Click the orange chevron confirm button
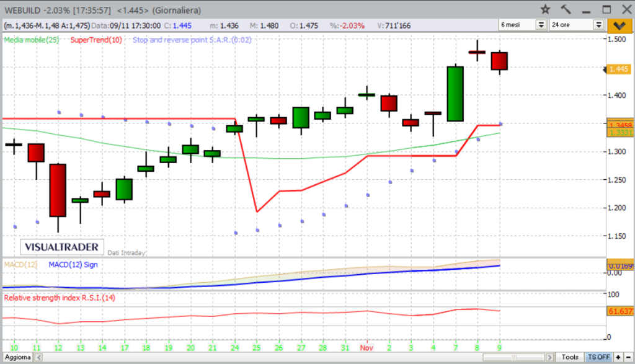 [619, 25]
